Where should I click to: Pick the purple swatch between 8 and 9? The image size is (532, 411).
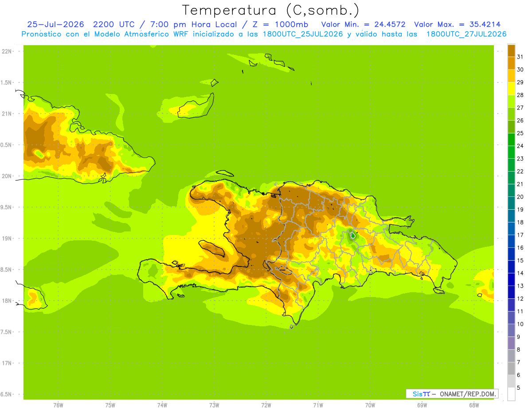511,343
